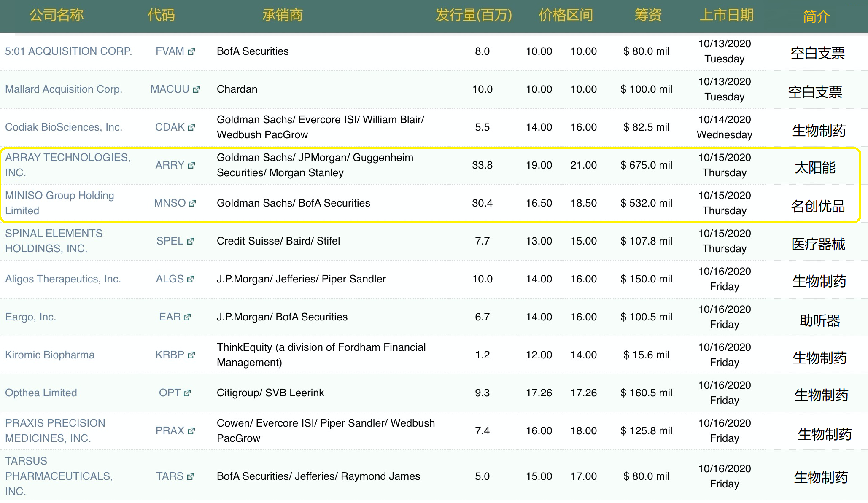Click the EAR ticker symbol link

(170, 317)
